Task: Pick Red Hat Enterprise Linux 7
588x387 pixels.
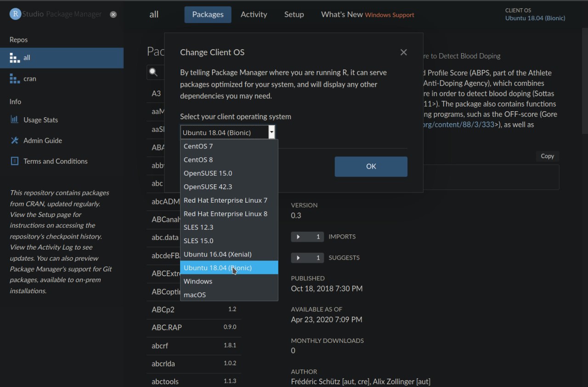Action: point(229,200)
